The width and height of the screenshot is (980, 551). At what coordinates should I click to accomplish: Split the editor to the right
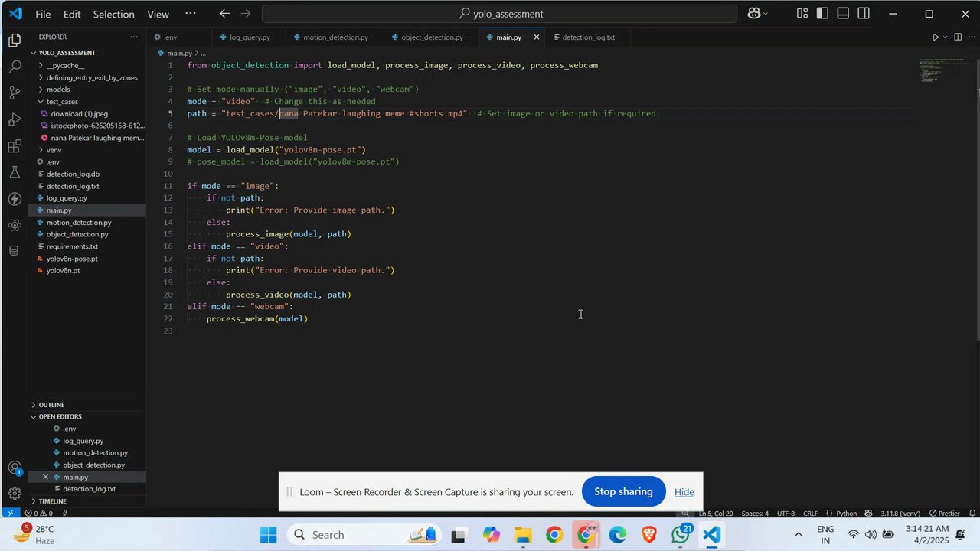tap(958, 37)
